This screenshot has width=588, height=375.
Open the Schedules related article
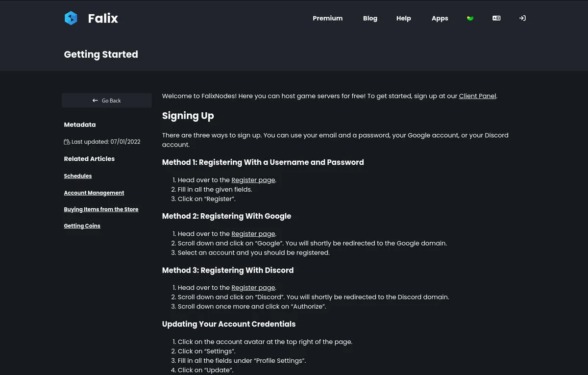tap(78, 176)
